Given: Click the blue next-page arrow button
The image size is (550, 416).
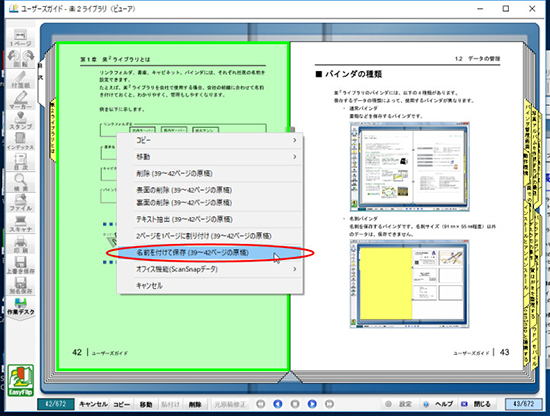Looking at the screenshot, I should (x=312, y=404).
